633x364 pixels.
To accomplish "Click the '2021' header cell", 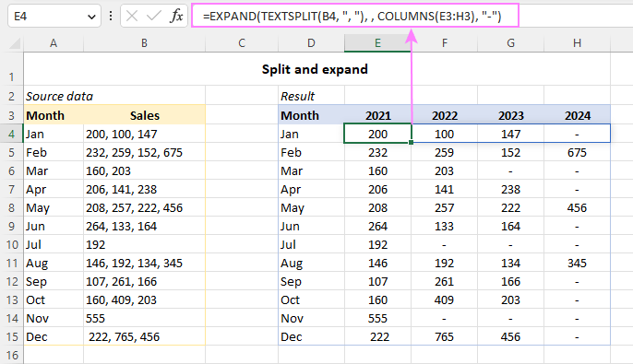I will point(378,116).
